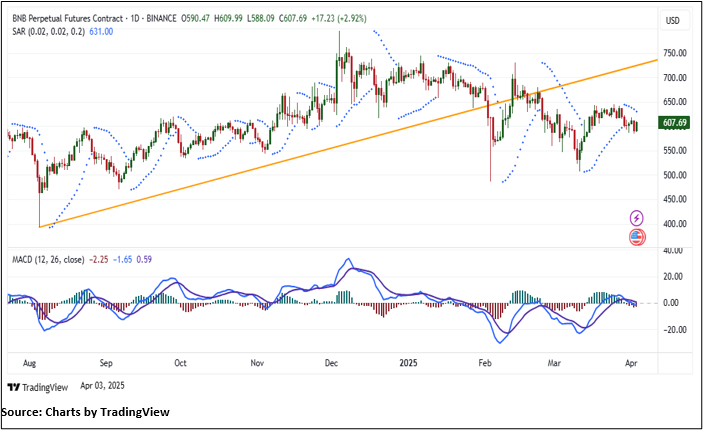Click the -20.00 MACD axis label
The height and width of the screenshot is (430, 703).
[x=671, y=330]
